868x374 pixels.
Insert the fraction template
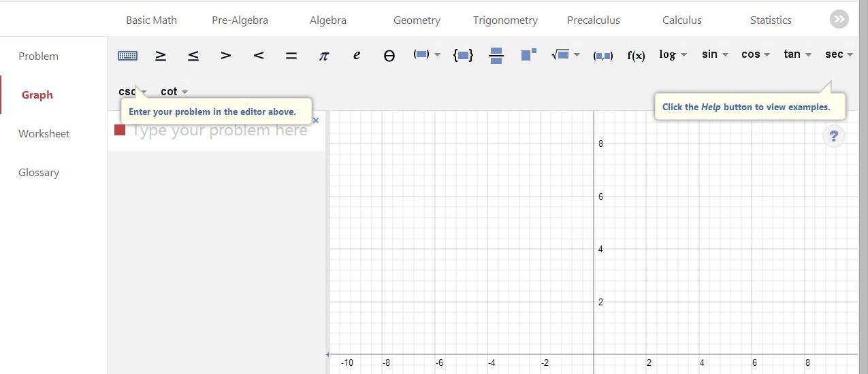coord(496,56)
